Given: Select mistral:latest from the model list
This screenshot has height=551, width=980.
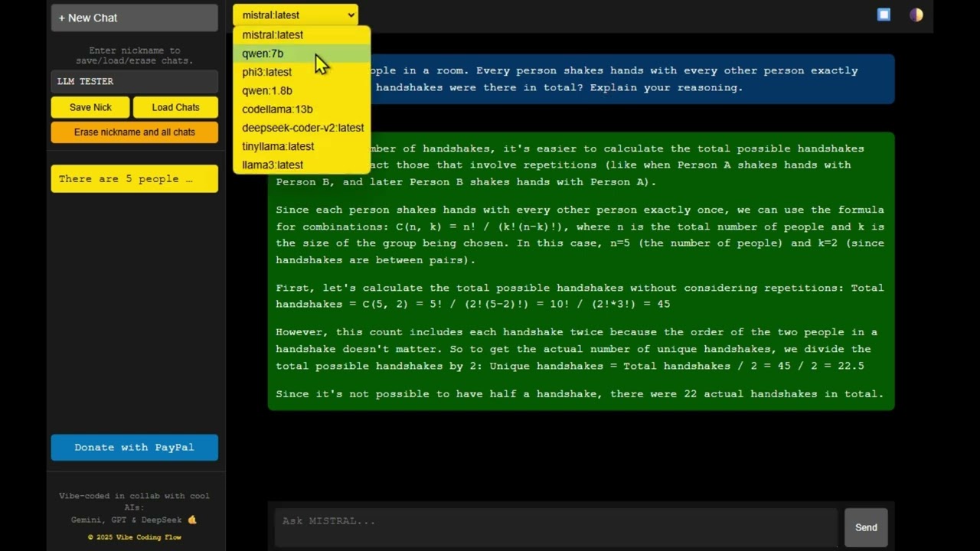Looking at the screenshot, I should 302,35.
